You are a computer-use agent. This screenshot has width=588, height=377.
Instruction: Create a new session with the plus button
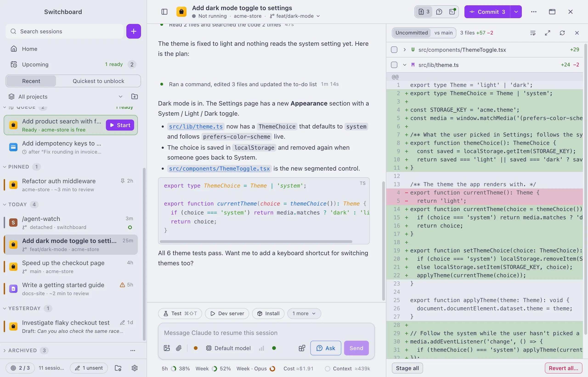pos(133,31)
